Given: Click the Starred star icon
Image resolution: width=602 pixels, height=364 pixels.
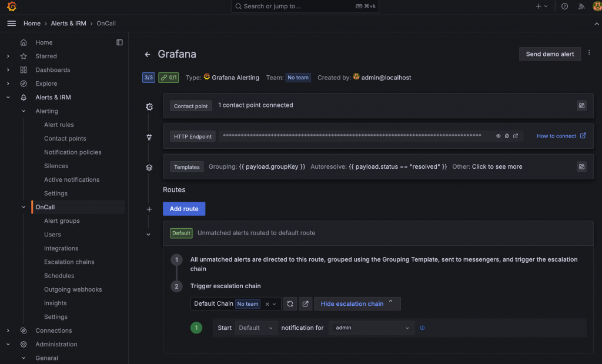Looking at the screenshot, I should [x=24, y=56].
